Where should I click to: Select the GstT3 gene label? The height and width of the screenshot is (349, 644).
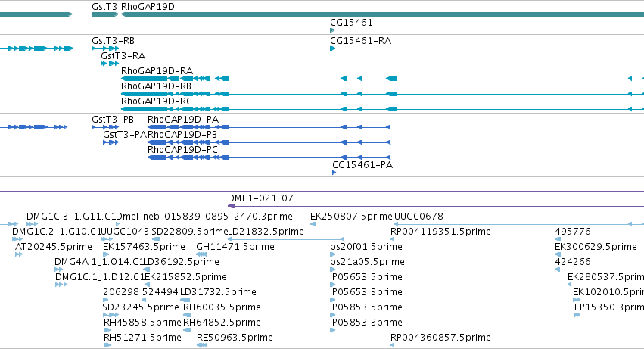click(104, 7)
